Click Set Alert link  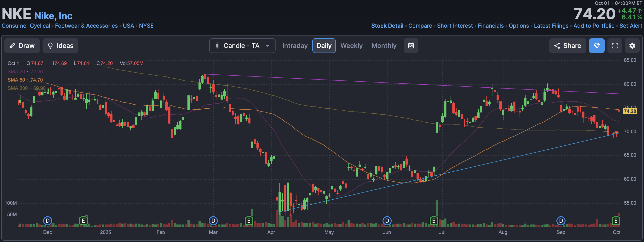(x=630, y=26)
